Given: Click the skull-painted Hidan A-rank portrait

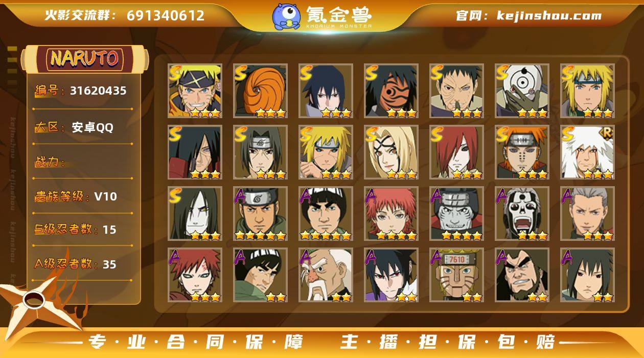Looking at the screenshot, I should coord(522,214).
